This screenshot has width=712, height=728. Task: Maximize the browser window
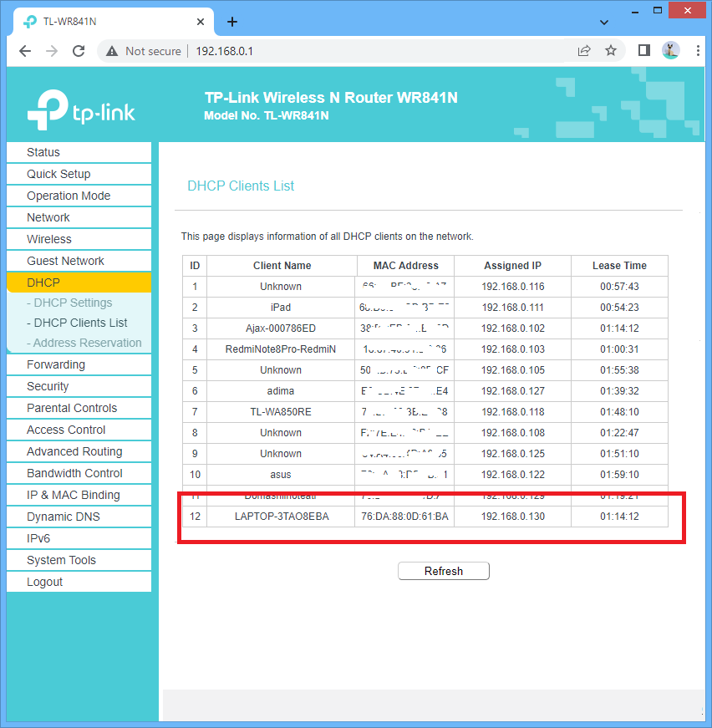tap(658, 10)
